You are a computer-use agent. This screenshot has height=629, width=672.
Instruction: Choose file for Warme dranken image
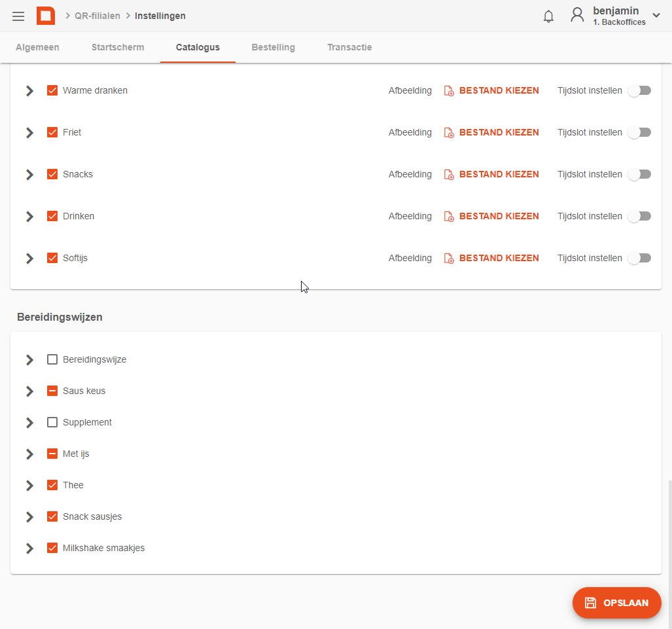(x=499, y=90)
